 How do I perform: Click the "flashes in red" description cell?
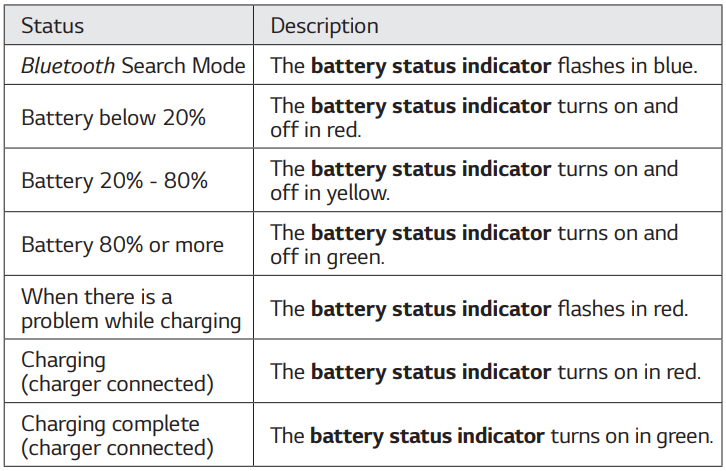click(480, 309)
